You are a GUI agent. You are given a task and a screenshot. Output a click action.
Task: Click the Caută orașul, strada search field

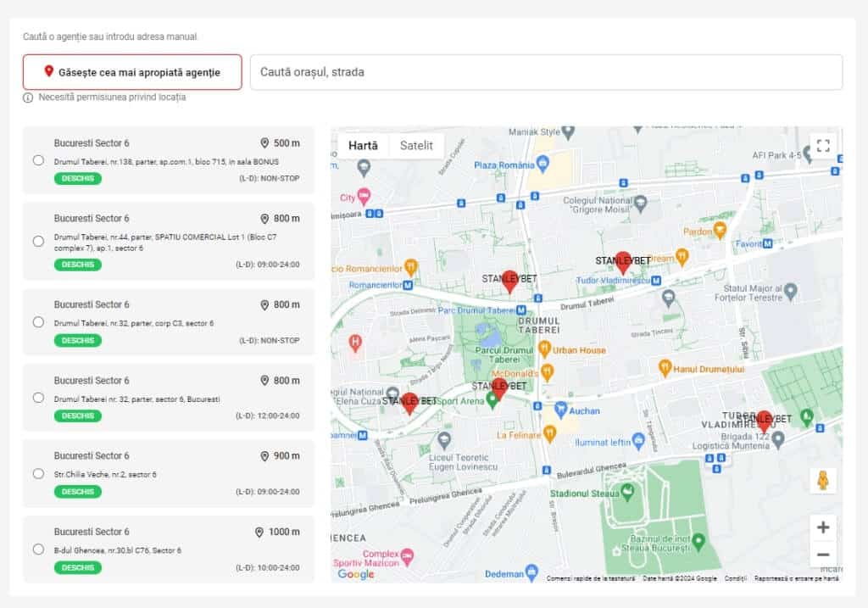(x=546, y=72)
